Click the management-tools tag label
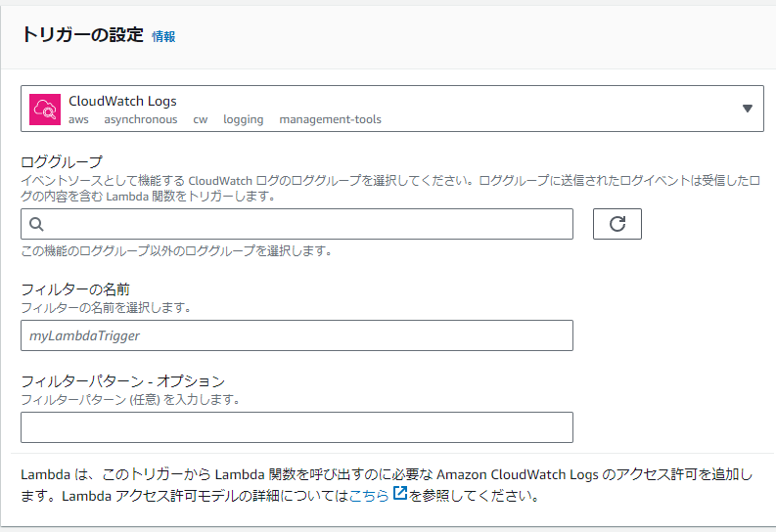The image size is (776, 532). click(x=331, y=119)
